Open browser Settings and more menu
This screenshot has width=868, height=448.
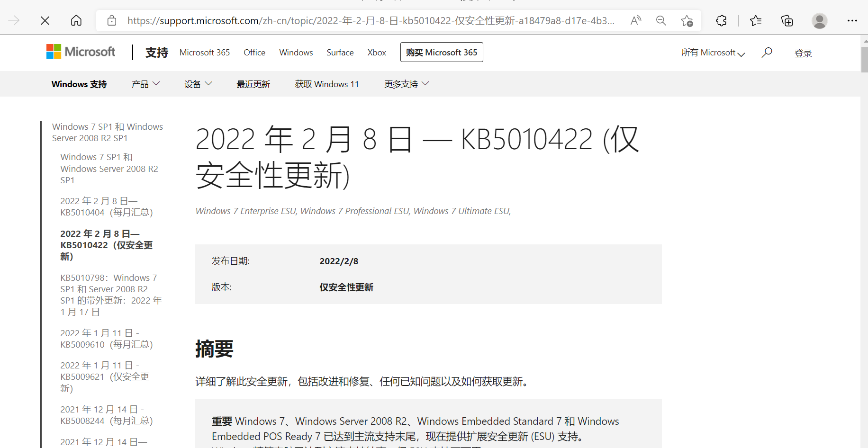click(852, 20)
